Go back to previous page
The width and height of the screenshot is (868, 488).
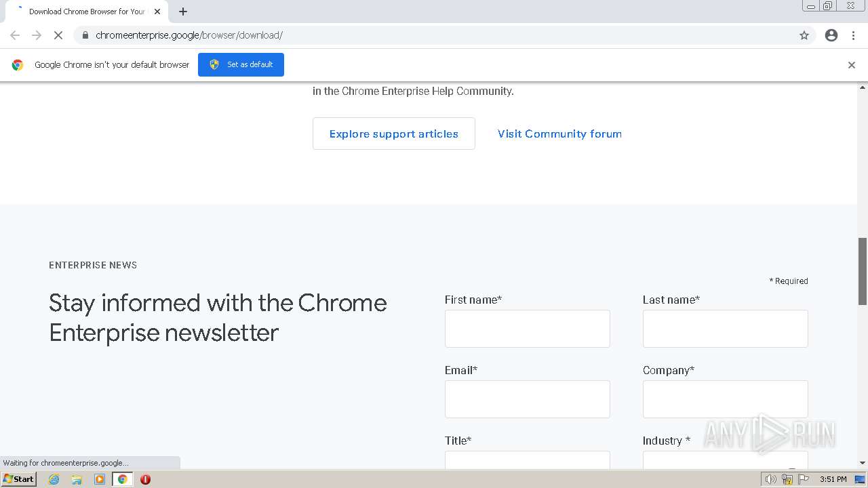[x=15, y=35]
